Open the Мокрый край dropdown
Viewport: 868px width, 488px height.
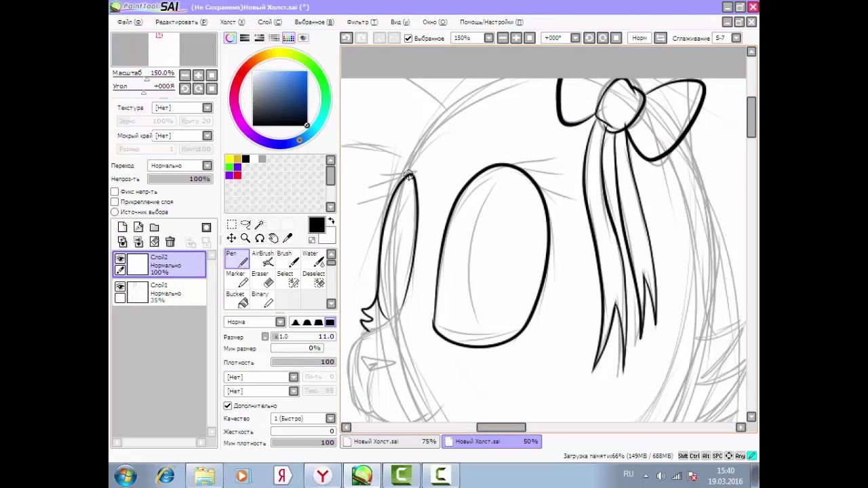pyautogui.click(x=183, y=136)
